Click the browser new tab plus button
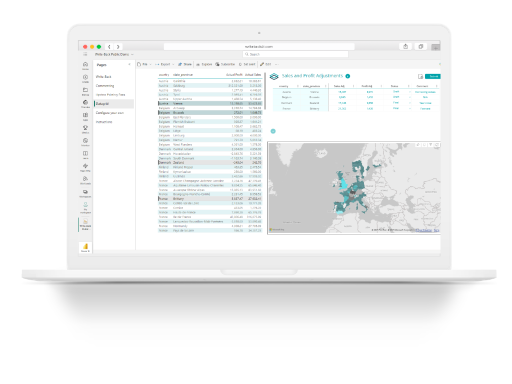Viewport: 512px width, 384px height. coord(435,47)
